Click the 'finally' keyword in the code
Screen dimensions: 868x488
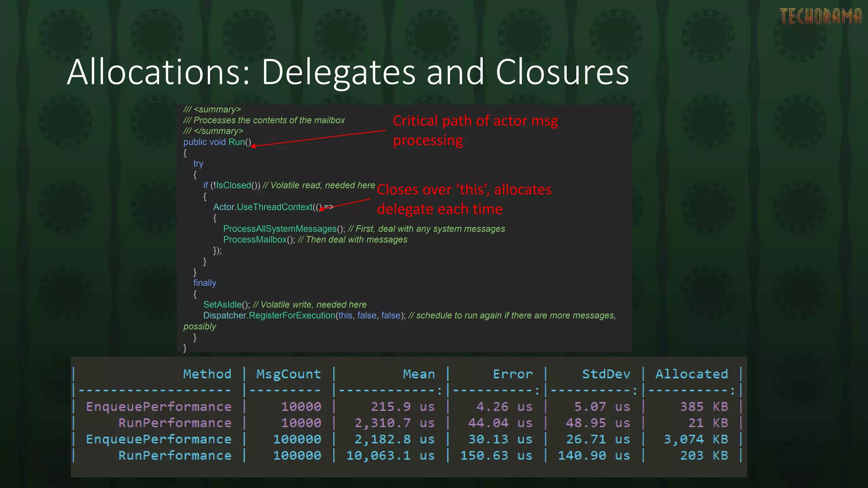click(x=205, y=283)
